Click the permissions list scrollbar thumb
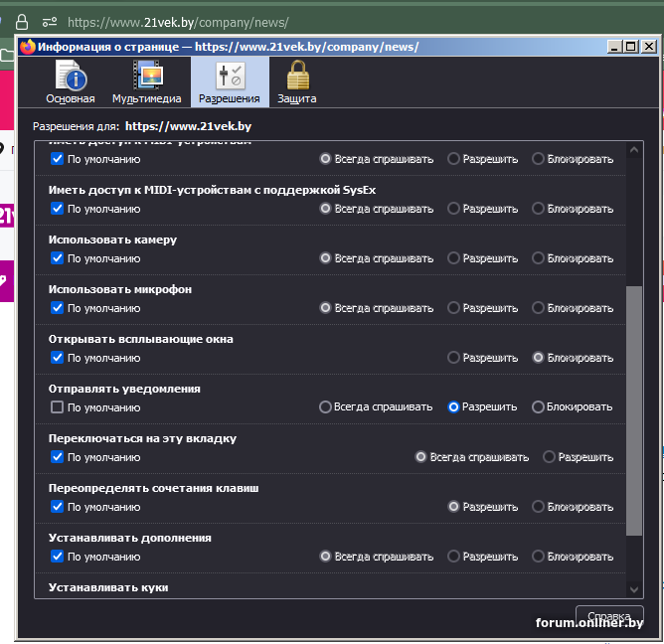664x644 pixels. [634, 410]
